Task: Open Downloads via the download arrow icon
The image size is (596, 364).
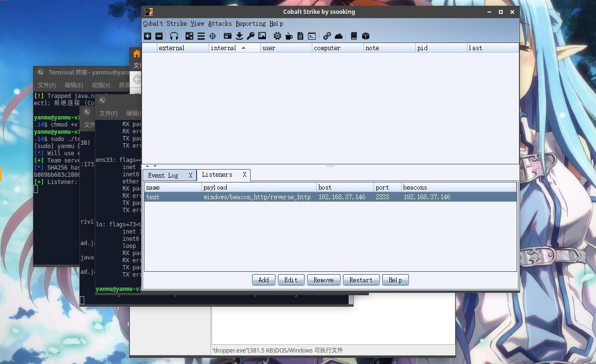Action: 239,36
